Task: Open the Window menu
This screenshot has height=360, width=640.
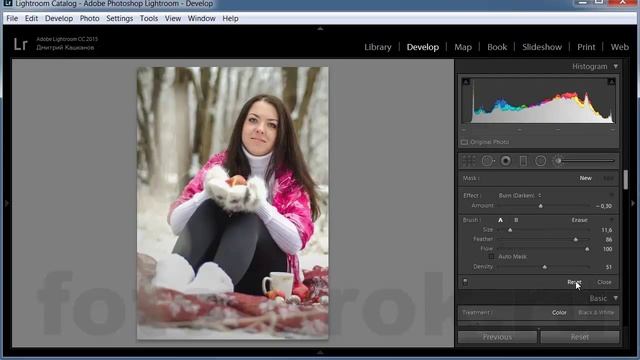Action: pyautogui.click(x=201, y=18)
